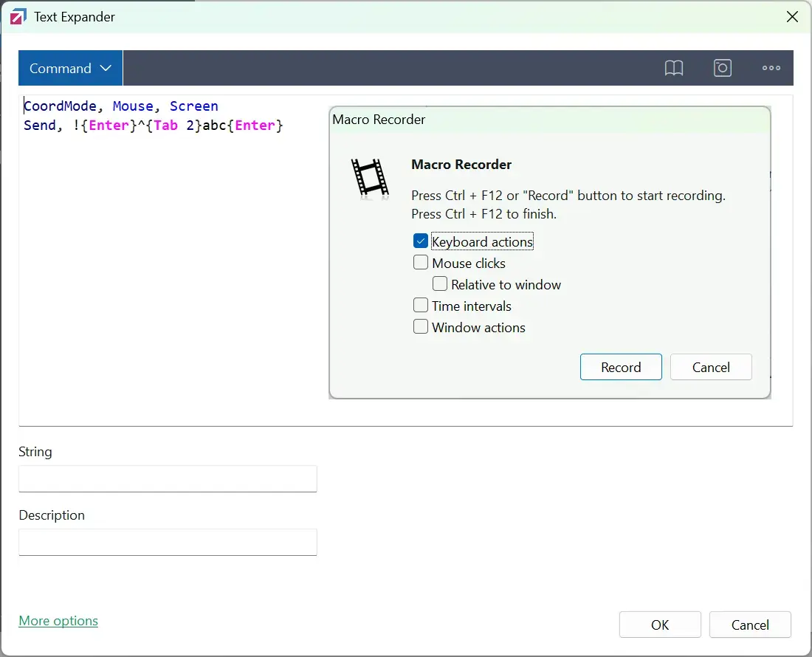Open the help book icon in toolbar
The height and width of the screenshot is (657, 812).
(x=674, y=68)
